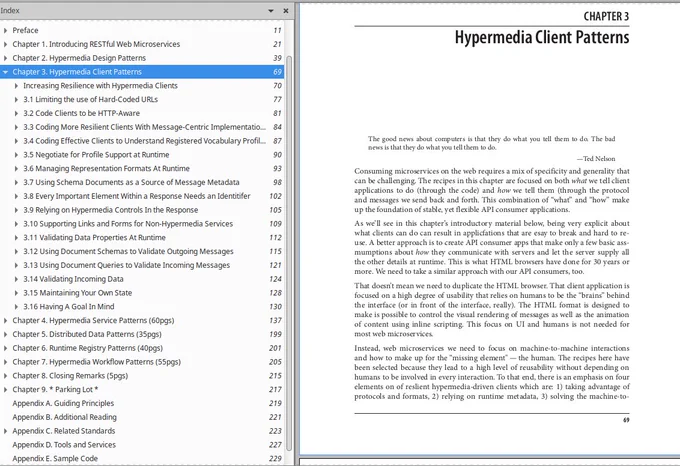Expand the Preface entry

point(5,30)
